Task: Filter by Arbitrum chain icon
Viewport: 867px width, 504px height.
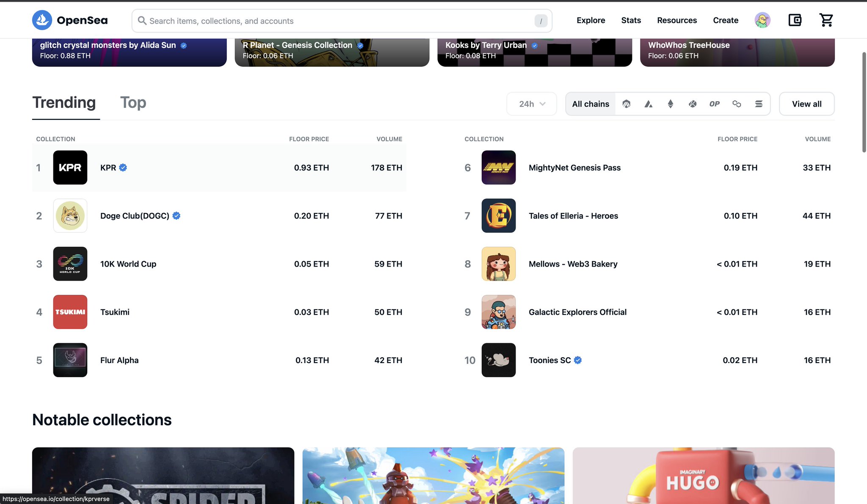Action: [626, 104]
